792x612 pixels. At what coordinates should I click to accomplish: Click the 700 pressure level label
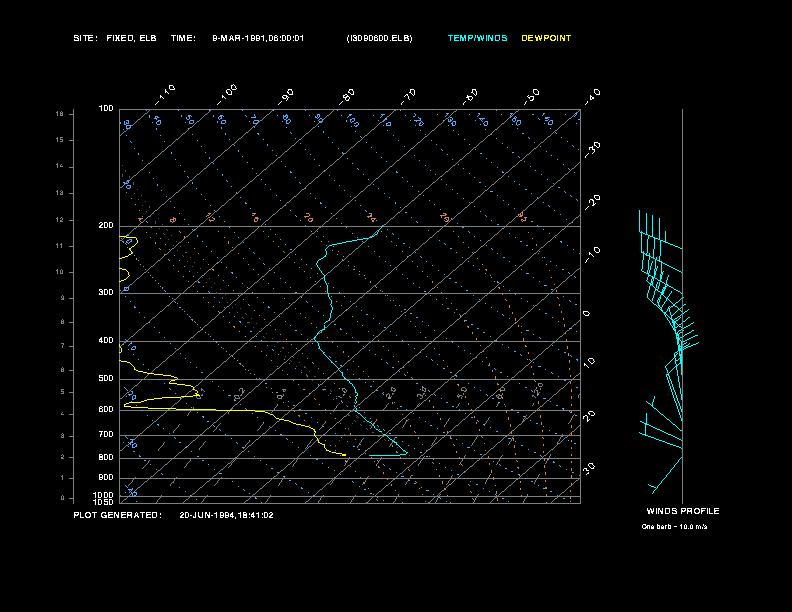[106, 434]
